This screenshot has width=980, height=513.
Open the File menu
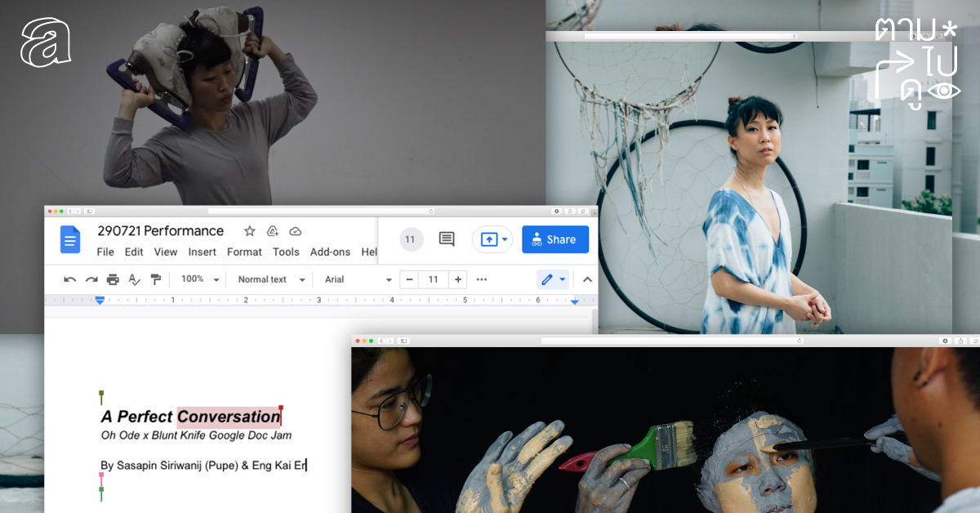pos(105,252)
